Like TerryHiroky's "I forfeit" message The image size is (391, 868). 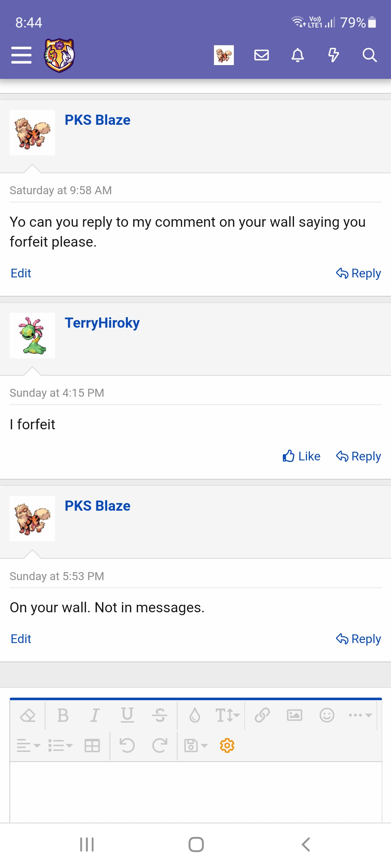302,456
